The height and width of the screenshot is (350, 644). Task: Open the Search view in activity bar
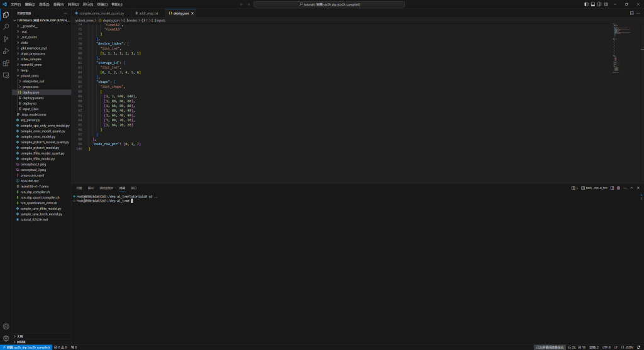(x=6, y=26)
